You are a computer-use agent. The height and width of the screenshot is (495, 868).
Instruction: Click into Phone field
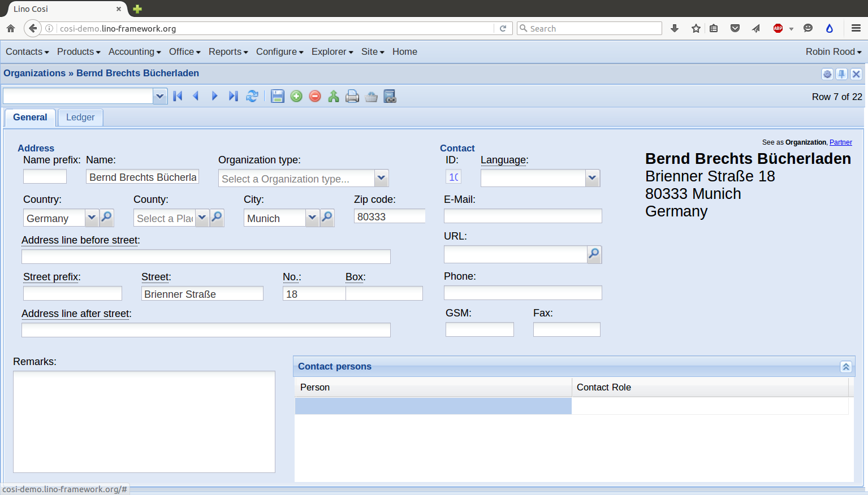point(523,293)
